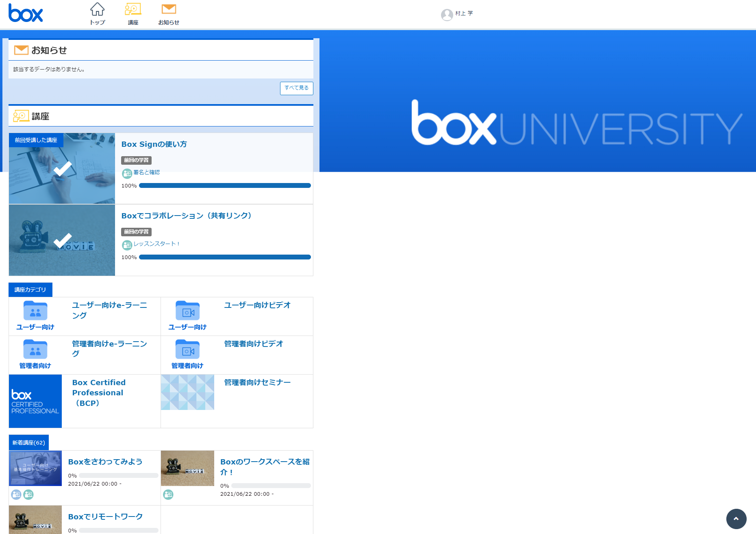
Task: Open category 管理者向けセミナー
Action: 257,383
